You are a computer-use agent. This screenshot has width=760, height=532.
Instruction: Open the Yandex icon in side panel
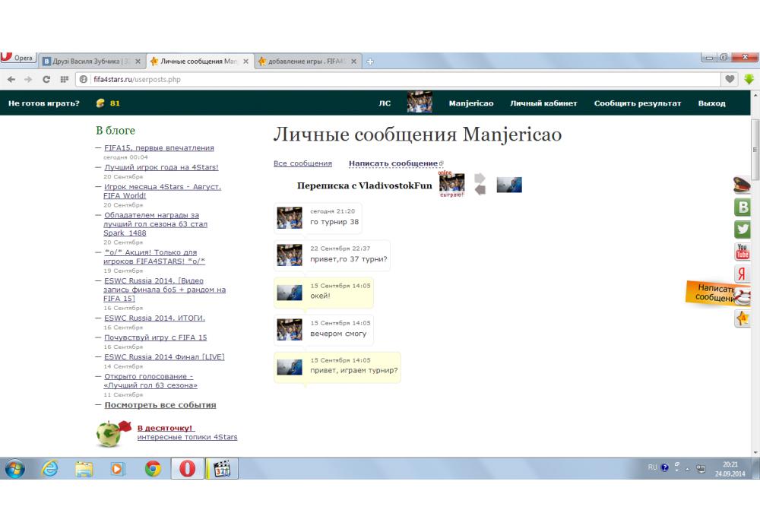pos(743,274)
